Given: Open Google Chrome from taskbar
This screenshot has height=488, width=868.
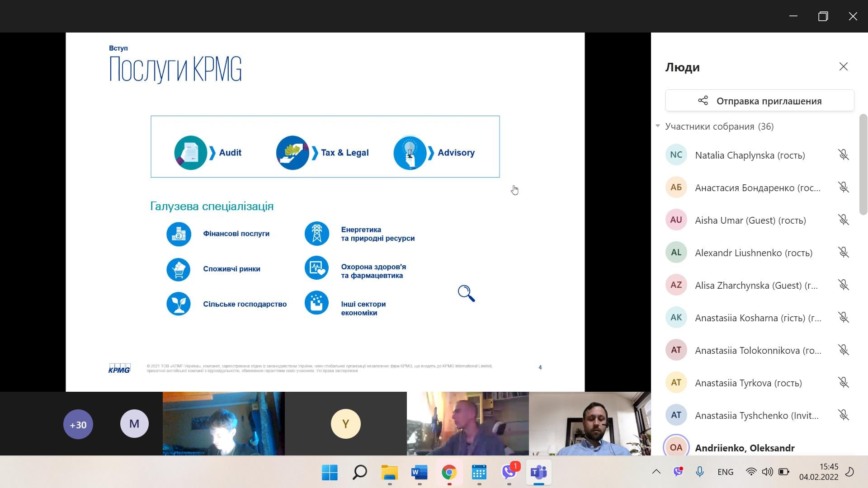Looking at the screenshot, I should pyautogui.click(x=449, y=472).
